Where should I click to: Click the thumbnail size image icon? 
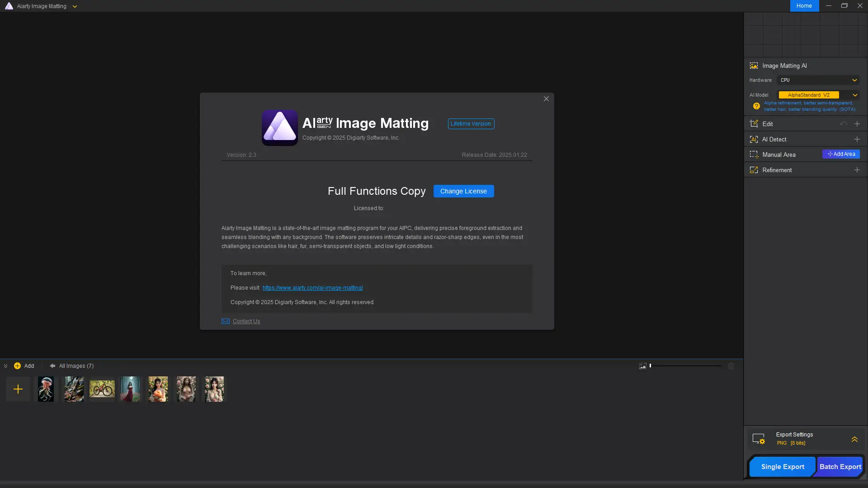coord(642,366)
